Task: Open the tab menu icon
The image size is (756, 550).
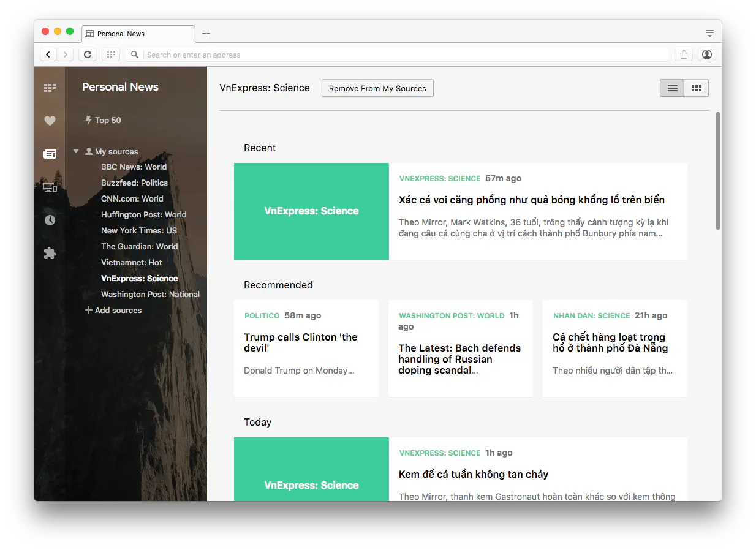Action: pos(709,34)
